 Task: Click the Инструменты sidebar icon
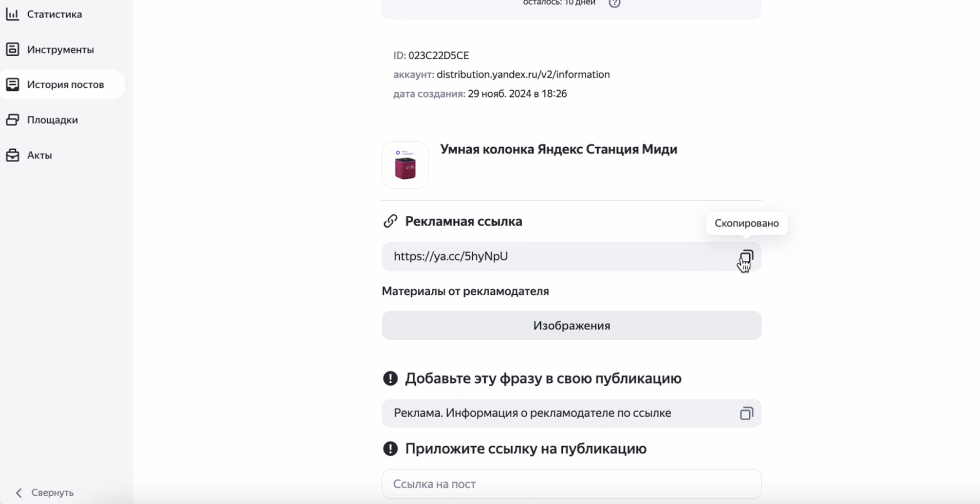click(x=12, y=50)
